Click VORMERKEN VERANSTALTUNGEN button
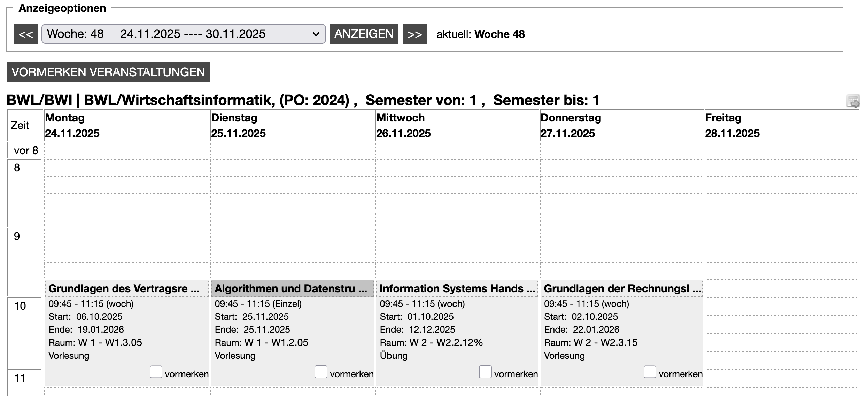868x396 pixels. click(108, 72)
